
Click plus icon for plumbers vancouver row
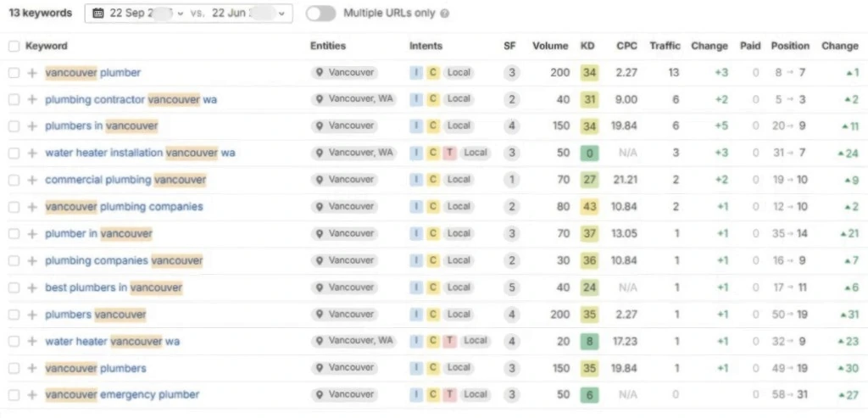point(32,315)
